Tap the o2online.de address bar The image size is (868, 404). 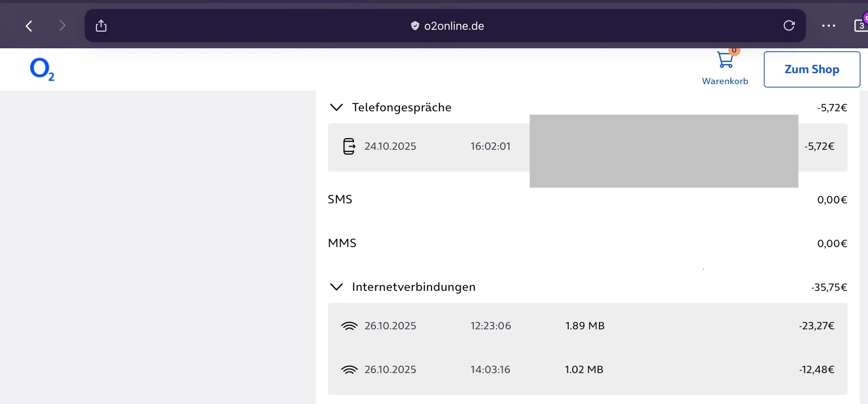click(454, 26)
